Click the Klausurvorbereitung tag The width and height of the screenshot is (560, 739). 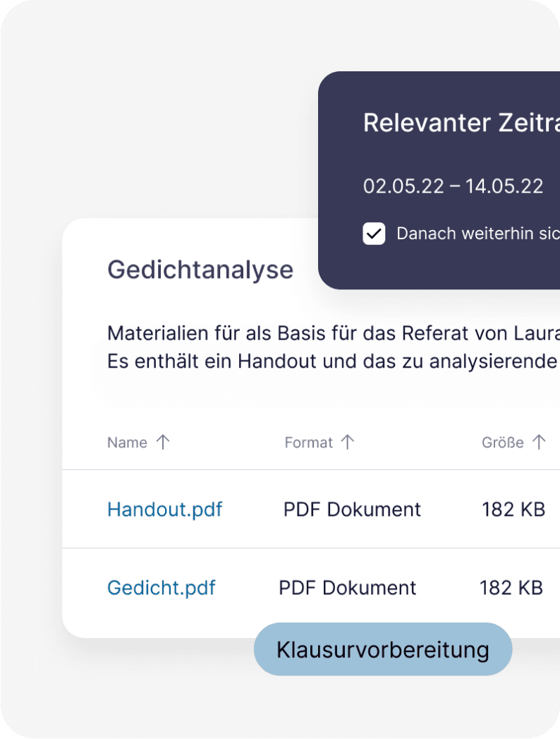[382, 649]
